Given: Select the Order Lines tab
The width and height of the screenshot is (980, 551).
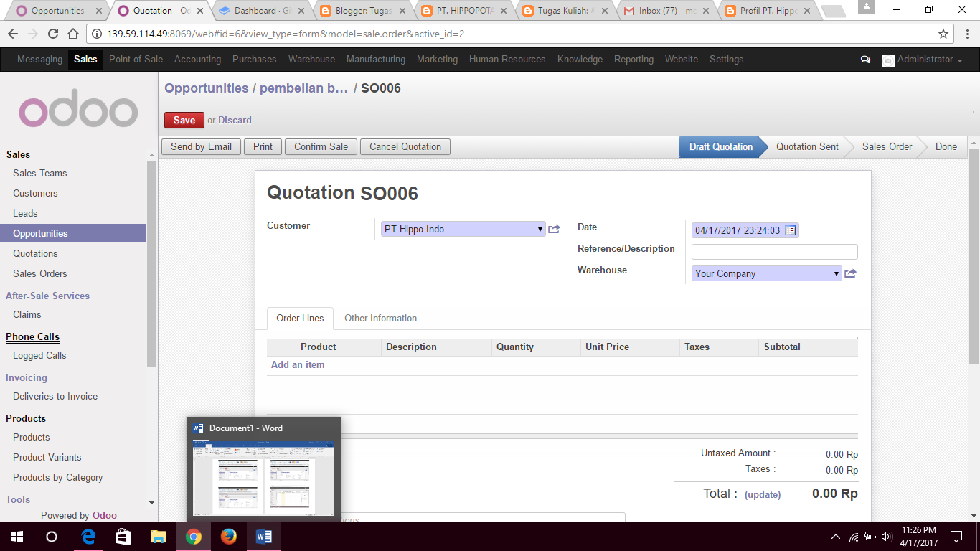Looking at the screenshot, I should 300,318.
